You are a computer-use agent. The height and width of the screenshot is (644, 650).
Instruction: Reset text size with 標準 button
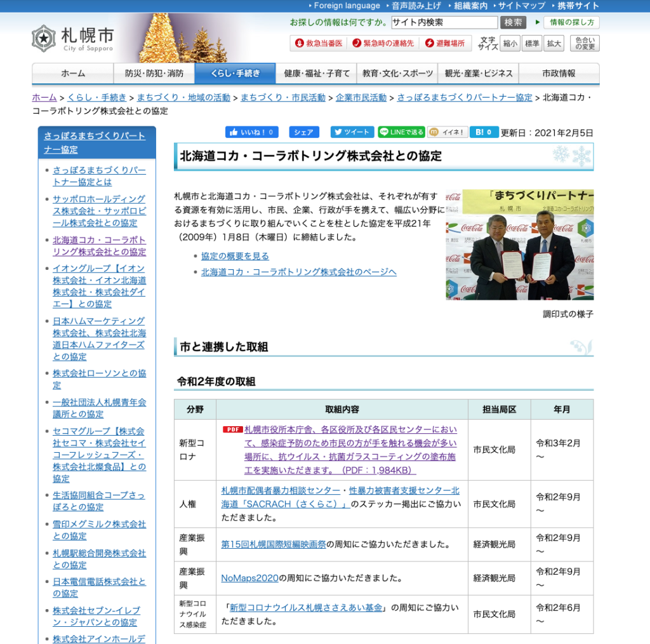pos(532,44)
